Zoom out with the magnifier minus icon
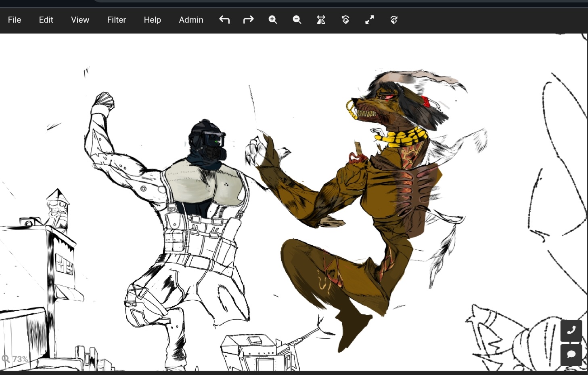 (297, 20)
